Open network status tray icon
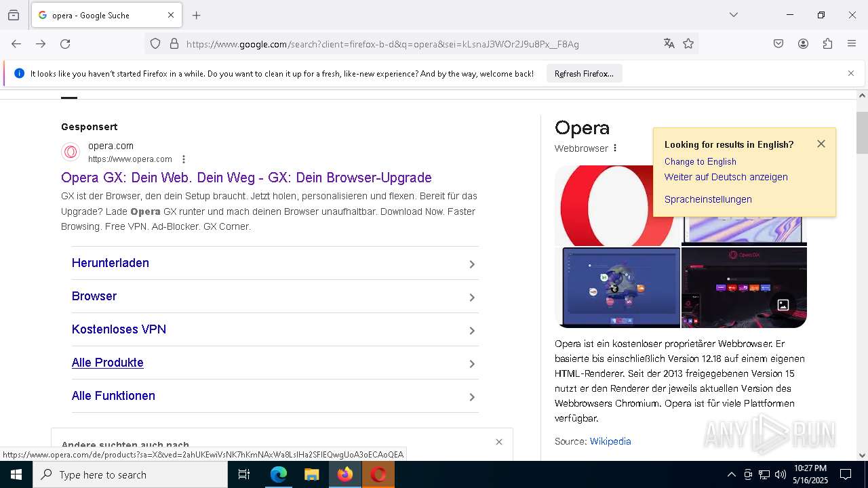 (x=764, y=474)
